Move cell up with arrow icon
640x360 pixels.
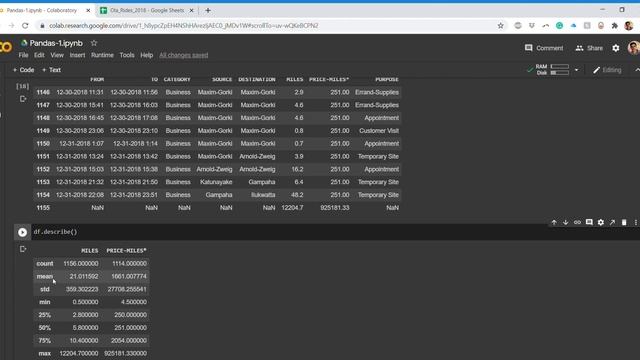point(554,222)
